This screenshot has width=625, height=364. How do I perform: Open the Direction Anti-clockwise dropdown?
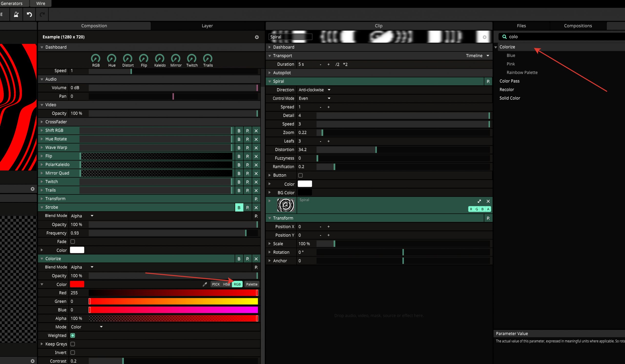[x=314, y=90]
